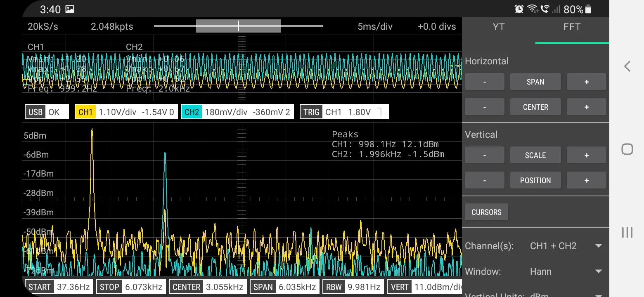Tap the 2.048kpts memory depth readout
This screenshot has height=297, width=644.
pos(112,26)
